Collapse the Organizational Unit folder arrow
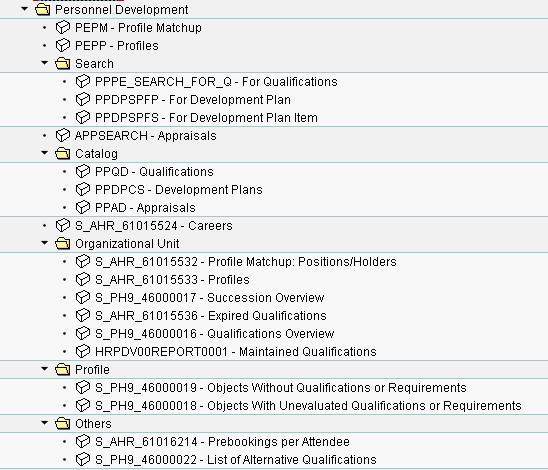Screen dimensions: 548x470 [x=44, y=243]
